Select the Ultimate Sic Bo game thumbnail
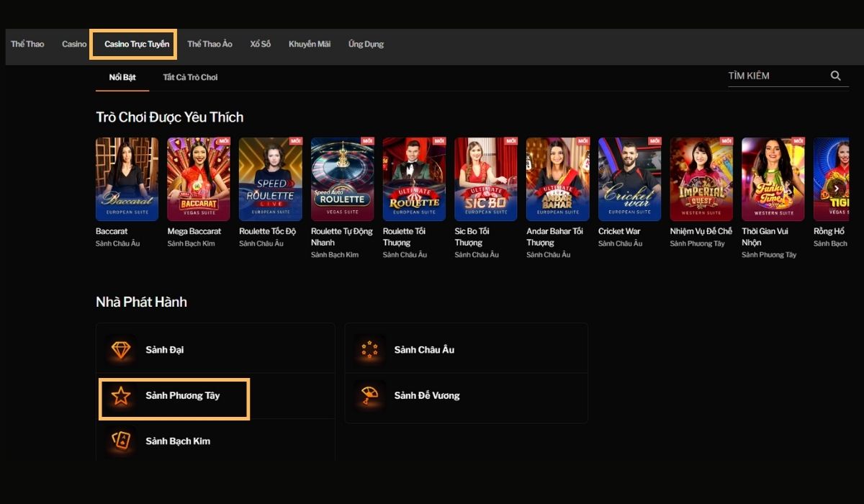 [486, 179]
